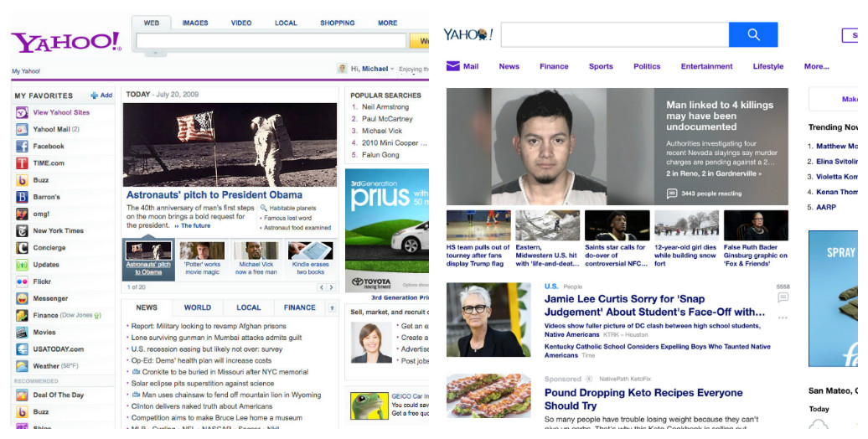Open the Facebook icon in My Favorites

click(22, 146)
